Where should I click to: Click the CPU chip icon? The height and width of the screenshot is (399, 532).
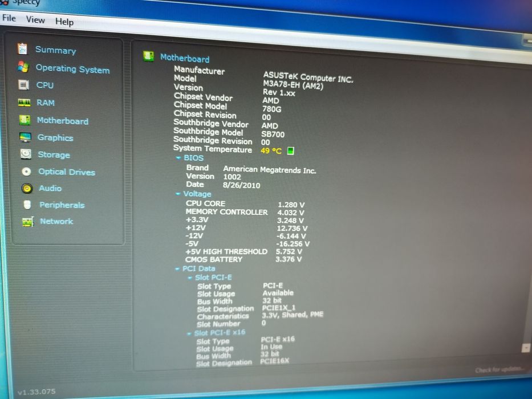tap(23, 84)
